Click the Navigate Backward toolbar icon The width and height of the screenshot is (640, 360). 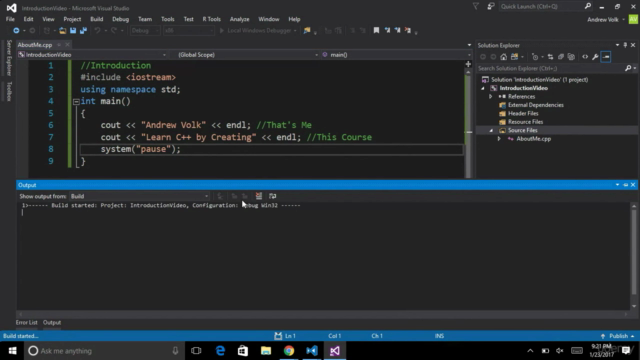click(x=16, y=31)
